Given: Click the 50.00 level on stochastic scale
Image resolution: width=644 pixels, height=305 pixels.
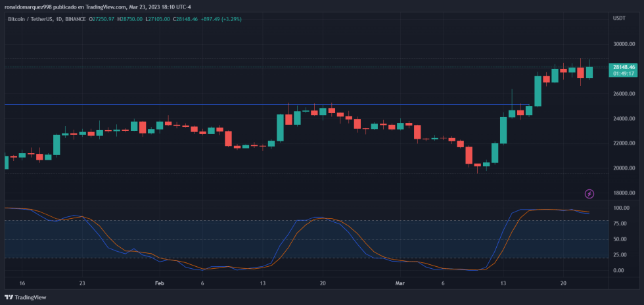Looking at the screenshot, I should [620, 239].
